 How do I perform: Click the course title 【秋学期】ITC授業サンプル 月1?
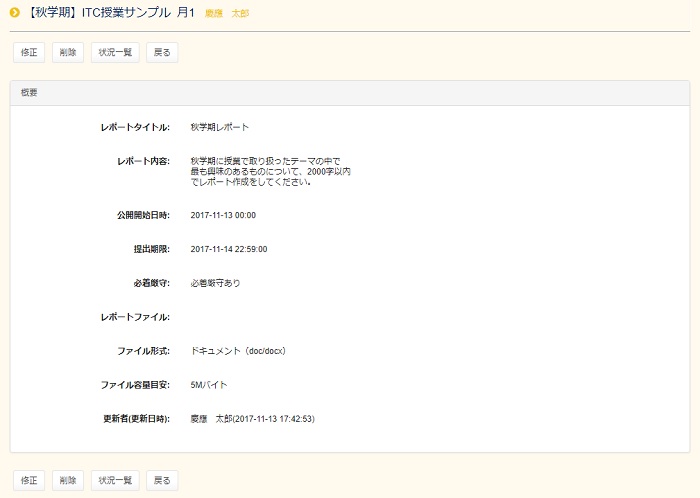pyautogui.click(x=111, y=13)
